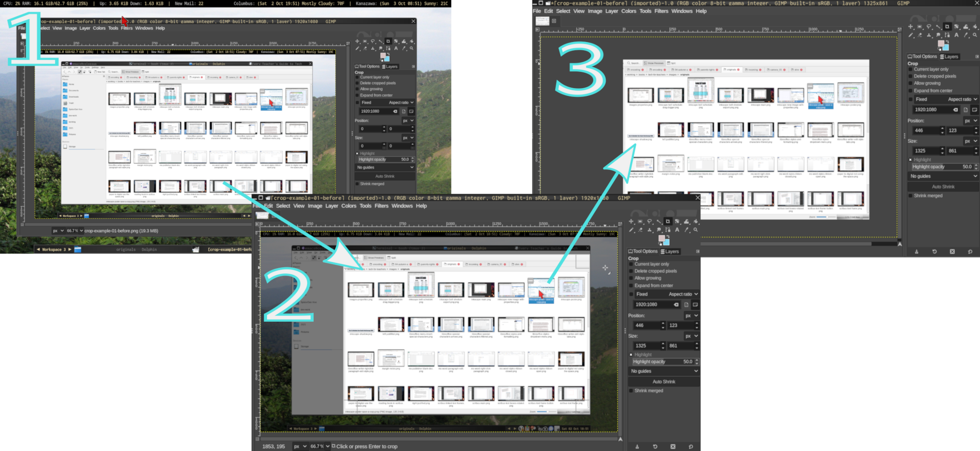Click the background color swatch in step 3 window

[946, 48]
